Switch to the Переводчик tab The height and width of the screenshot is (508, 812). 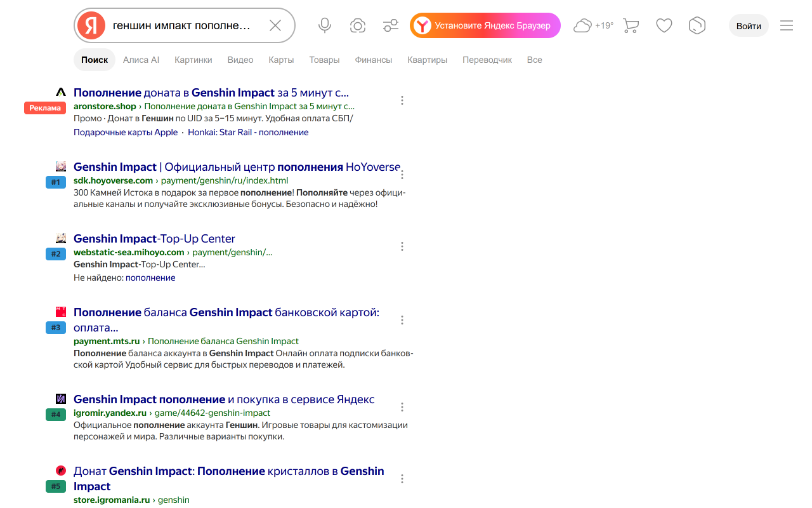coord(487,60)
